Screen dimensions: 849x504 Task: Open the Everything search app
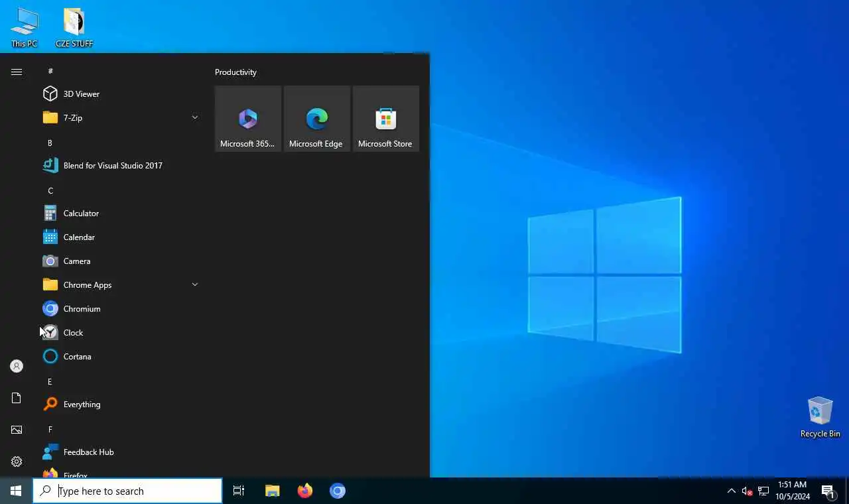(x=119, y=405)
